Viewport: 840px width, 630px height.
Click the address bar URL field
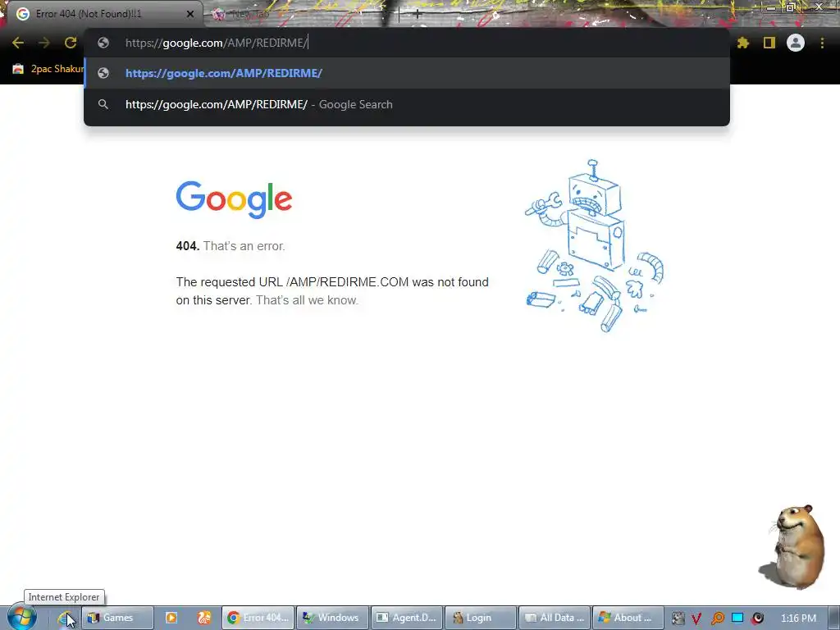[407, 43]
